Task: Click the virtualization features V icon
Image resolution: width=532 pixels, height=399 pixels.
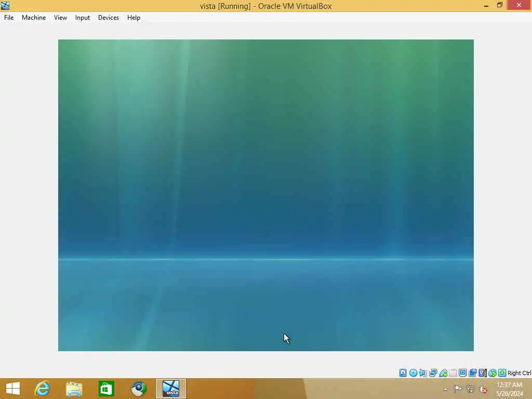Action: [x=482, y=373]
